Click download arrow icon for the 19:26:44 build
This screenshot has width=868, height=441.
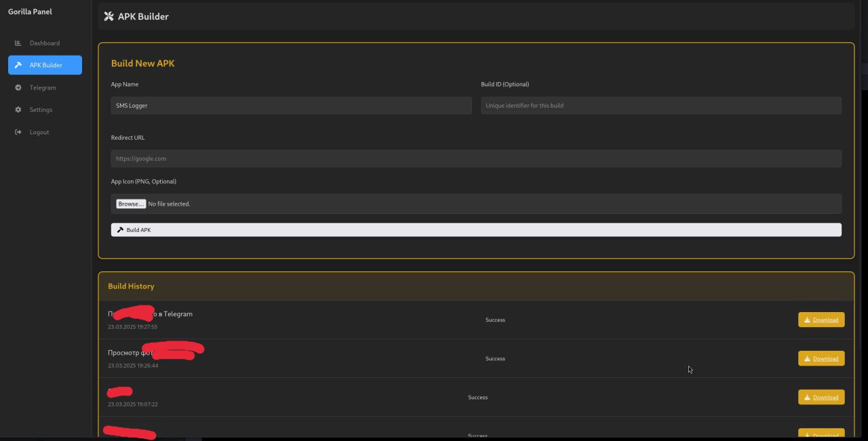click(807, 359)
